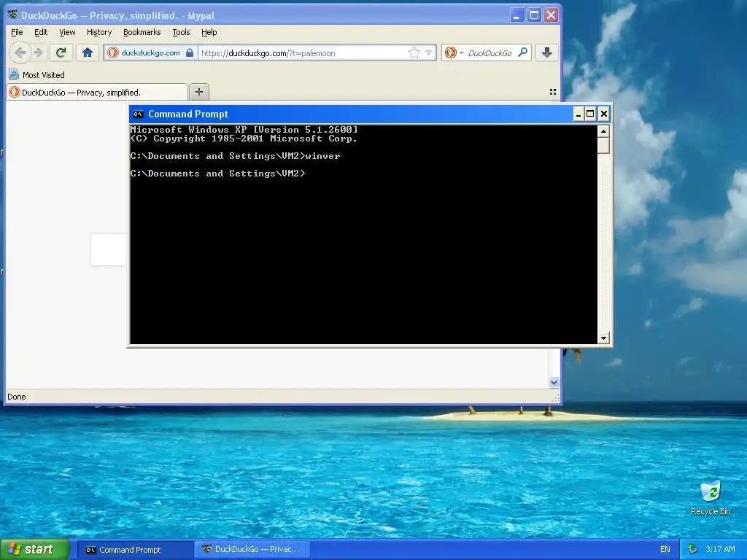Go back using browser Back arrow
The height and width of the screenshot is (560, 747).
click(20, 52)
